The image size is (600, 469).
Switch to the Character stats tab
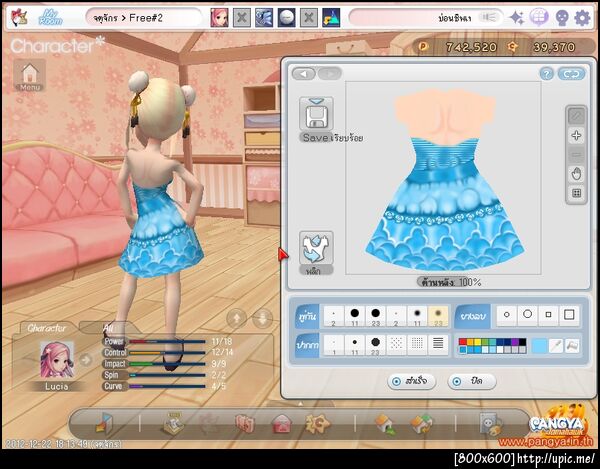pos(47,328)
